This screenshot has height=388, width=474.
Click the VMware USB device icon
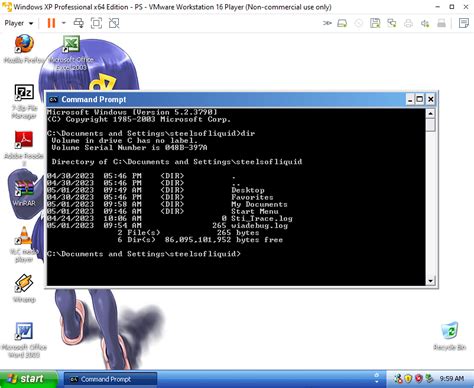(441, 23)
